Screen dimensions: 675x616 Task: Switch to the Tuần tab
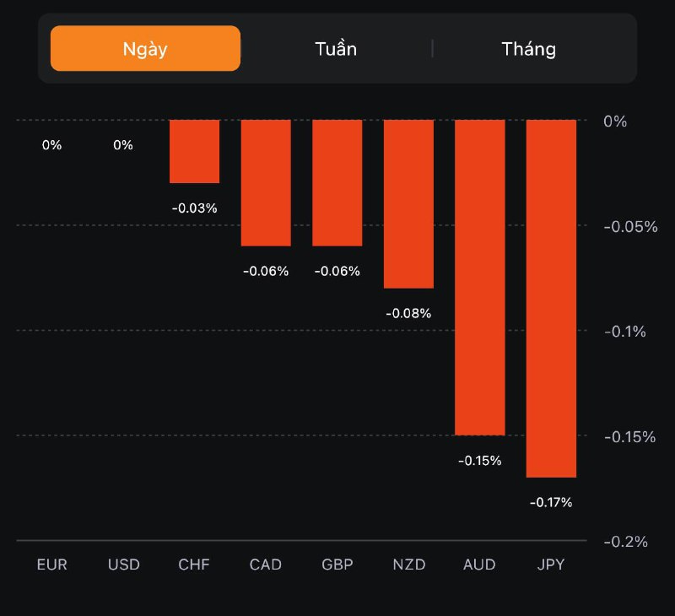click(336, 49)
